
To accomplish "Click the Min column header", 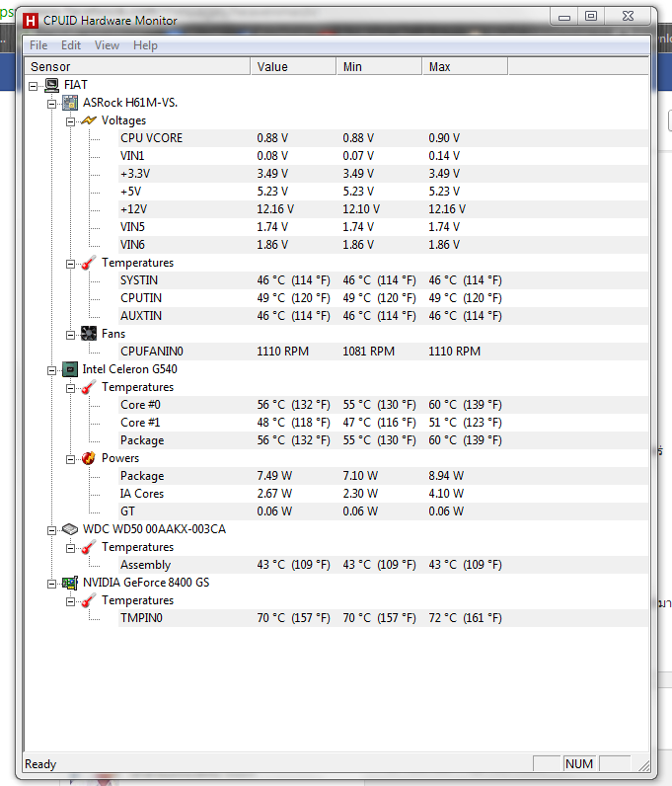I will (379, 67).
